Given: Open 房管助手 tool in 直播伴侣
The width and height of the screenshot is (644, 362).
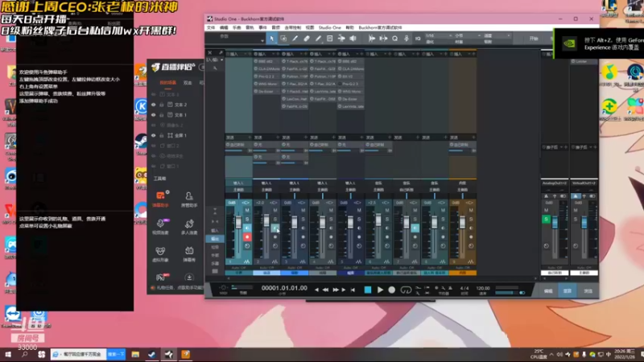Looking at the screenshot, I should pos(189,199).
